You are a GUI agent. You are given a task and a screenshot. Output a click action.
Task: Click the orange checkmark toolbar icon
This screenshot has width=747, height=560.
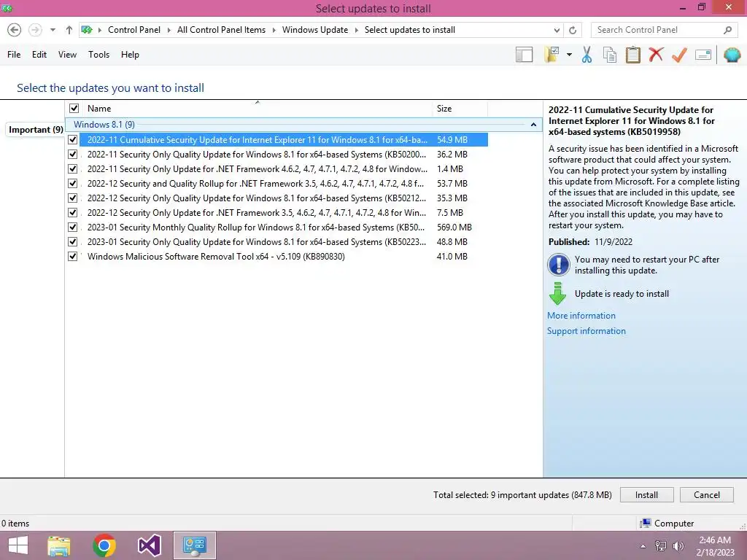[x=679, y=55]
